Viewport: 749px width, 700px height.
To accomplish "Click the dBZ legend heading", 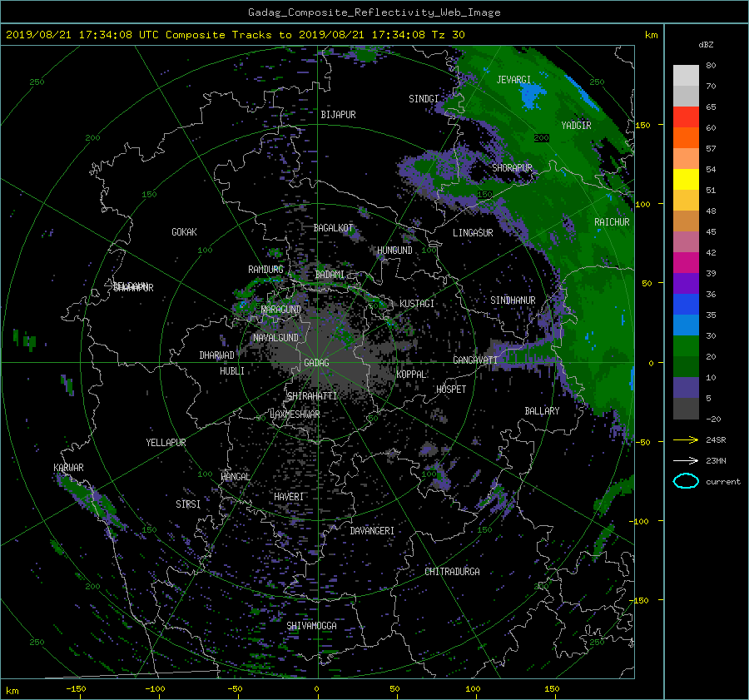I will point(706,44).
